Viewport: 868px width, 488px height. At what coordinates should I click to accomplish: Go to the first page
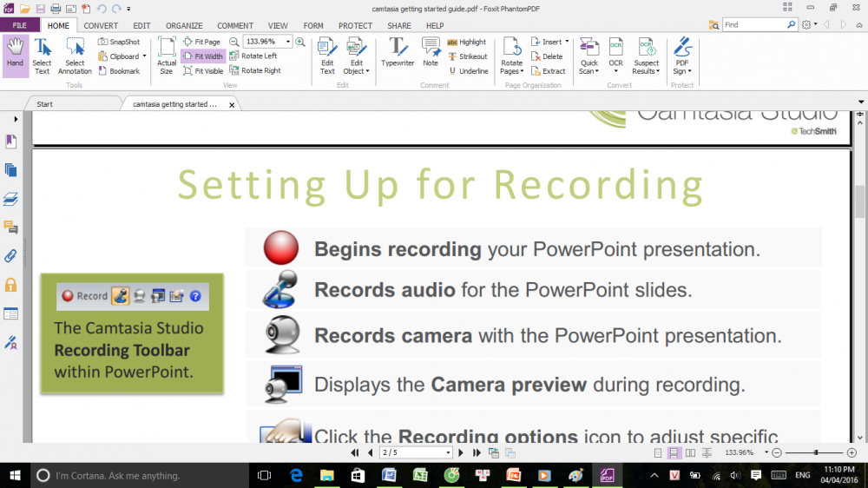click(x=355, y=452)
